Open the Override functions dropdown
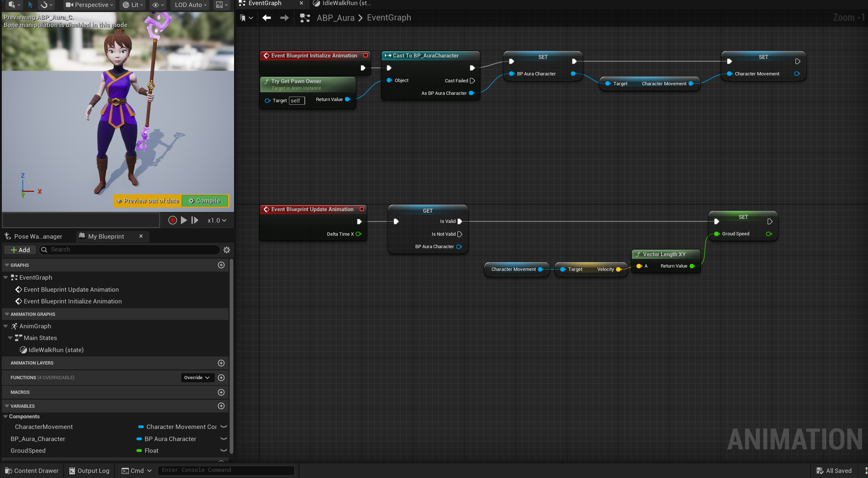The height and width of the screenshot is (478, 868). [197, 378]
